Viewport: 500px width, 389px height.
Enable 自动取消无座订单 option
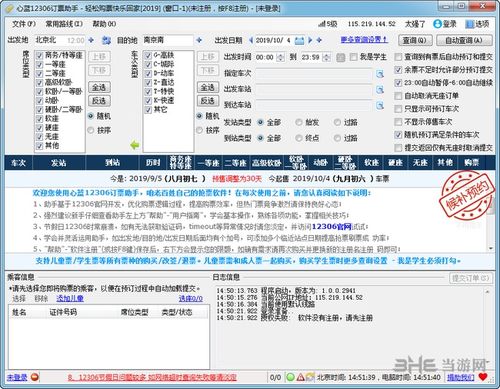tap(398, 96)
